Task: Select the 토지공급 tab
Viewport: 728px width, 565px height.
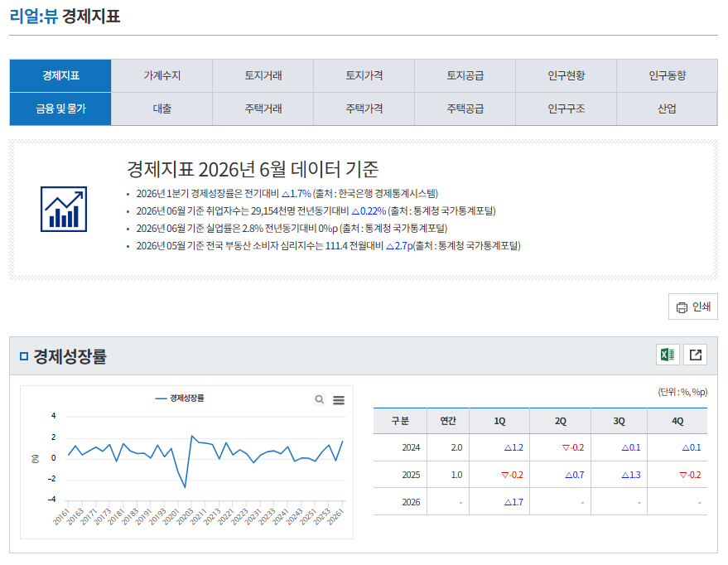Action: (465, 75)
